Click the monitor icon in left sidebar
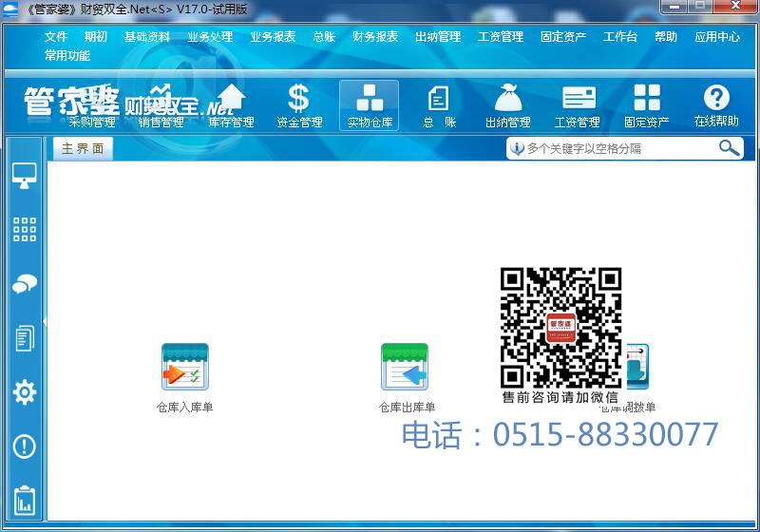The width and height of the screenshot is (760, 532). click(x=25, y=176)
